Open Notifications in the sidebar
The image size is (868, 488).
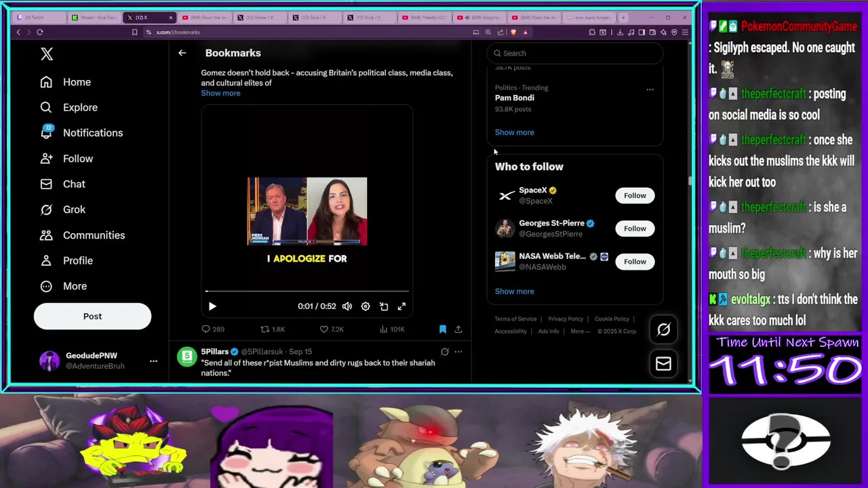(81, 133)
